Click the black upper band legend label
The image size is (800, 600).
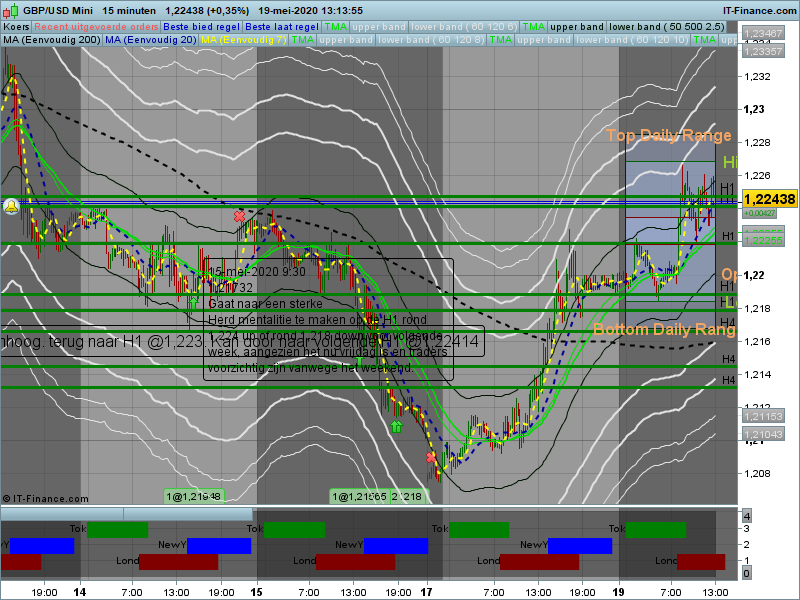[x=577, y=27]
